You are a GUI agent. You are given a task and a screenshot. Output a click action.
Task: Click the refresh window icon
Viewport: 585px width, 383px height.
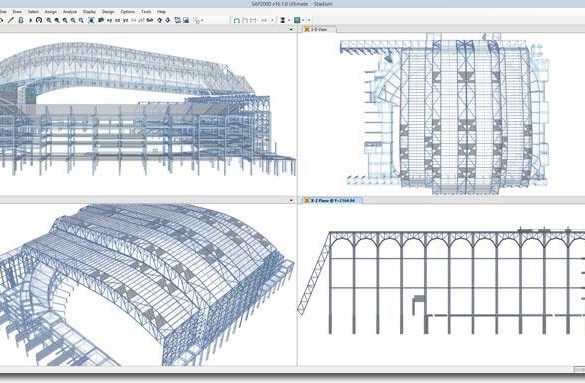pos(39,20)
